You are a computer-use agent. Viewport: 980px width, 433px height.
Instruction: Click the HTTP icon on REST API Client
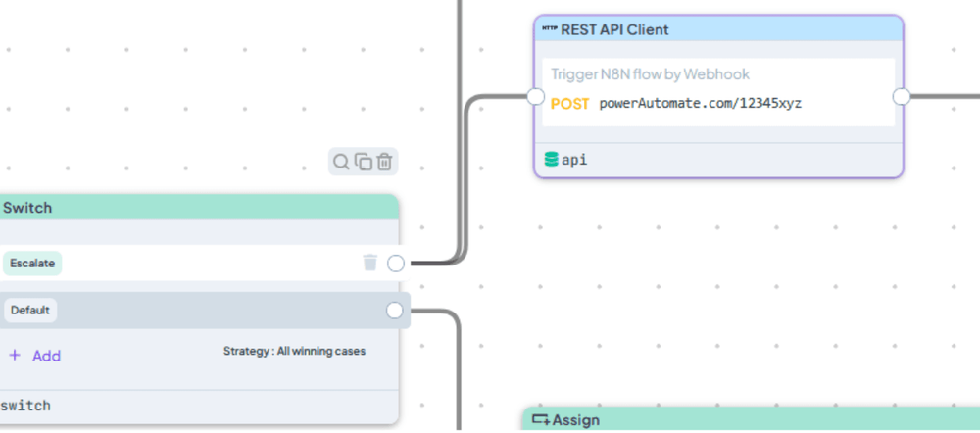(x=550, y=28)
